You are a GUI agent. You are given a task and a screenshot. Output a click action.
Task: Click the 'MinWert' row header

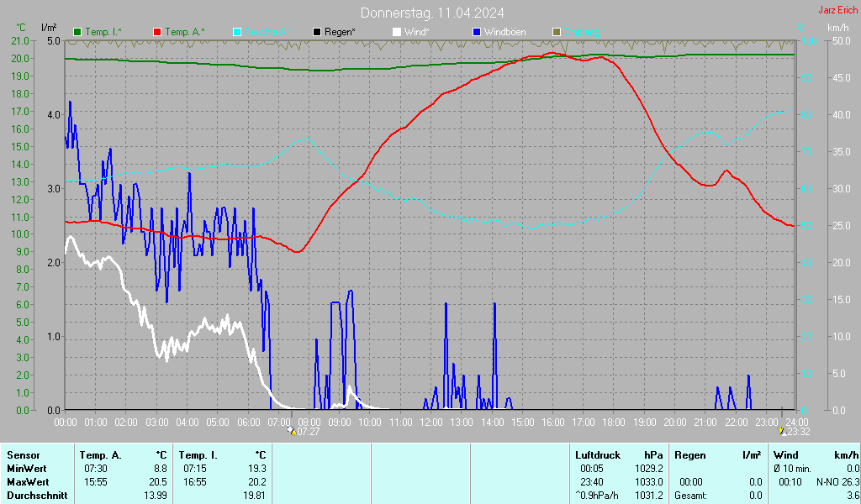click(x=27, y=469)
